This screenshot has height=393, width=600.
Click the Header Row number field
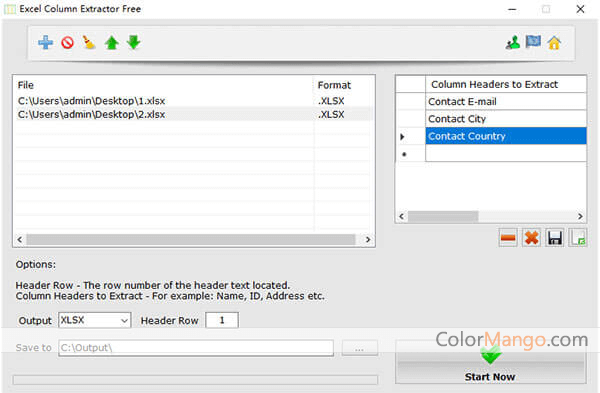(222, 320)
